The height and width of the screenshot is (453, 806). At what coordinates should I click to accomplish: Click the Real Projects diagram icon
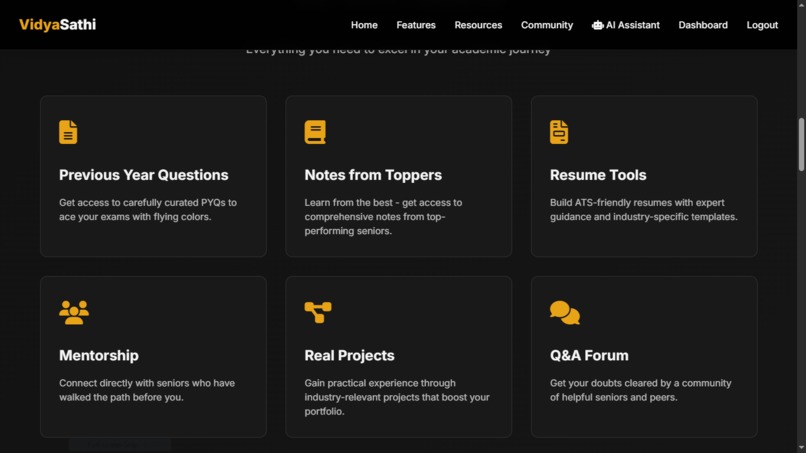click(x=318, y=313)
